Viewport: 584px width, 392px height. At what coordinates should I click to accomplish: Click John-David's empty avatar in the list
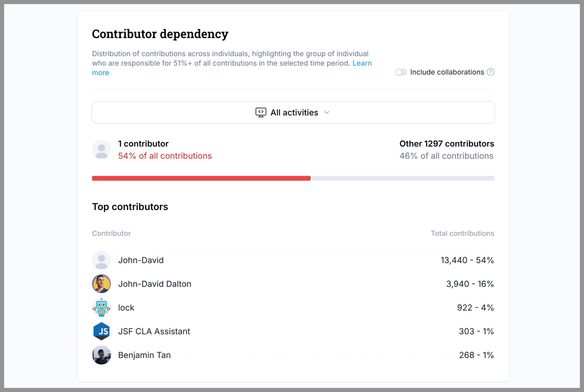point(101,260)
